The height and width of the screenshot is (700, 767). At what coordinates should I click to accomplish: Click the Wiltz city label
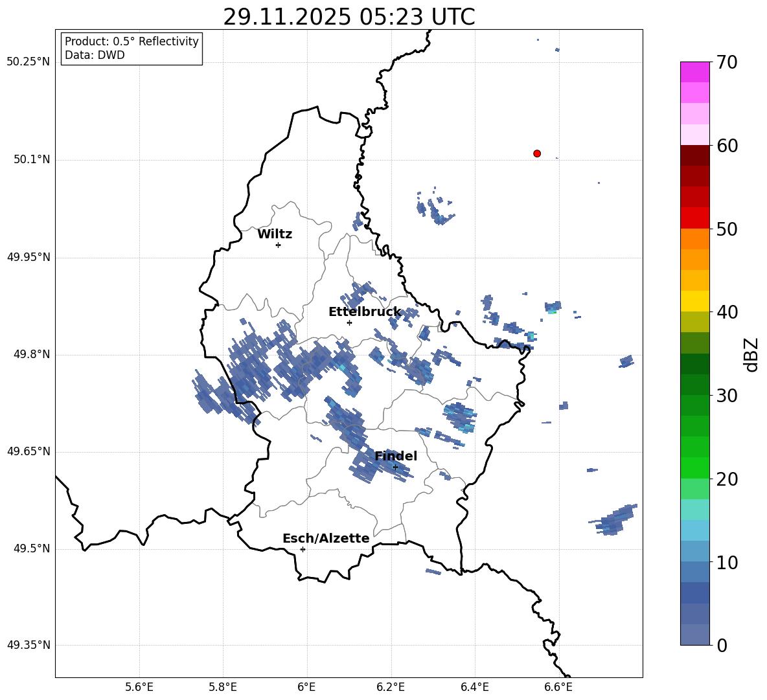pos(275,234)
